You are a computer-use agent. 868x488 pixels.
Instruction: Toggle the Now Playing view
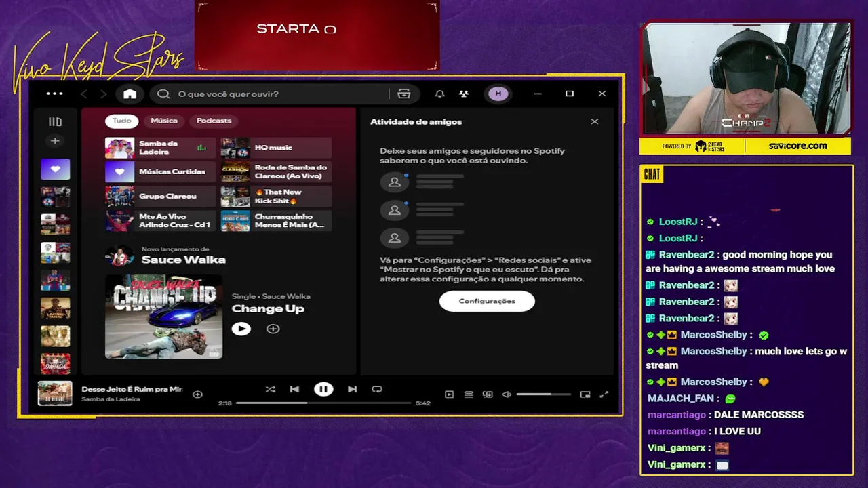pyautogui.click(x=449, y=394)
